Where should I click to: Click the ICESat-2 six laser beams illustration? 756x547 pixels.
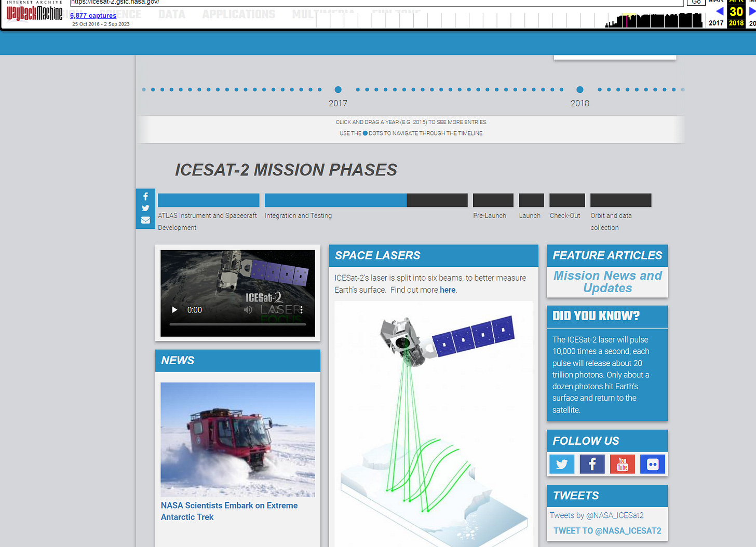434,423
